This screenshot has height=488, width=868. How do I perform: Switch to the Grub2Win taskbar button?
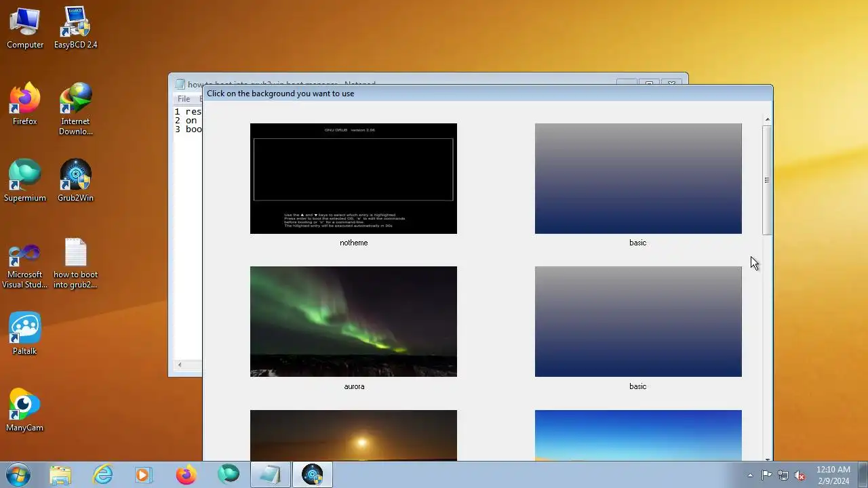313,475
